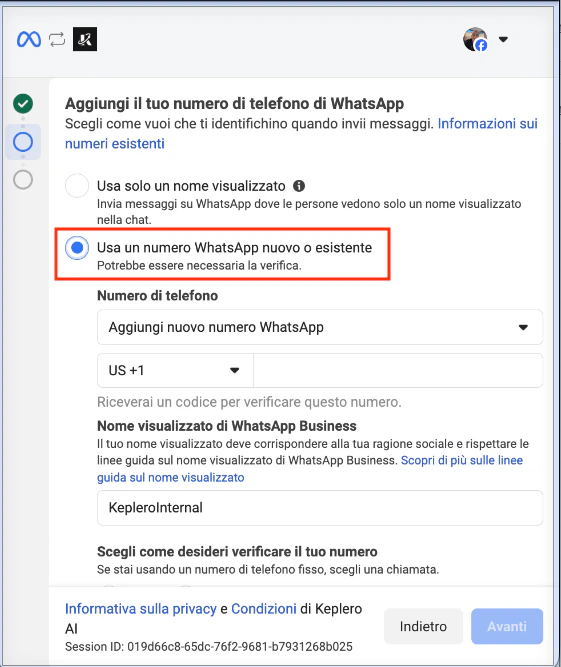This screenshot has height=667, width=561.
Task: Open 'Informazioni sui numeri esistenti' link
Action: [301, 134]
